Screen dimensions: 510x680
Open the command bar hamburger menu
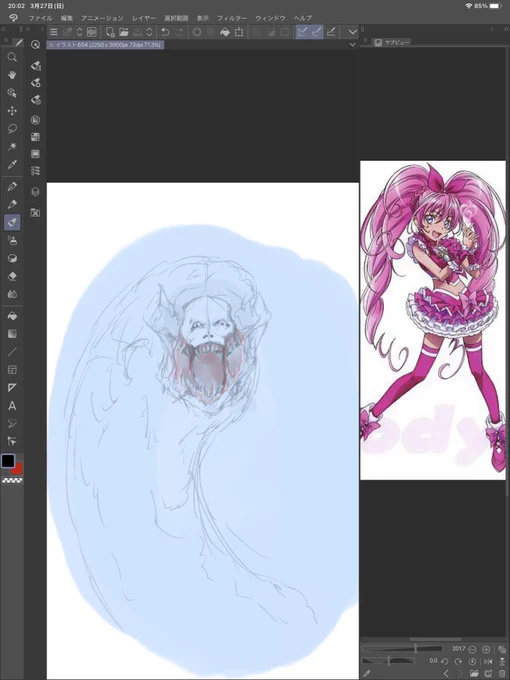pyautogui.click(x=54, y=32)
